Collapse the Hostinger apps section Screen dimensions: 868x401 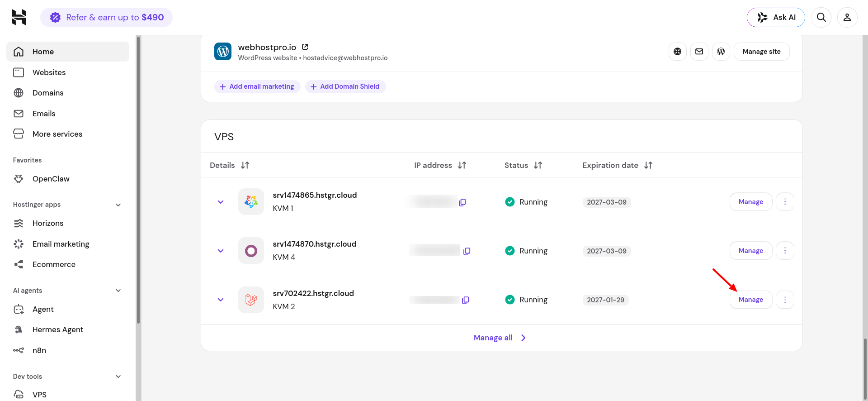click(118, 205)
